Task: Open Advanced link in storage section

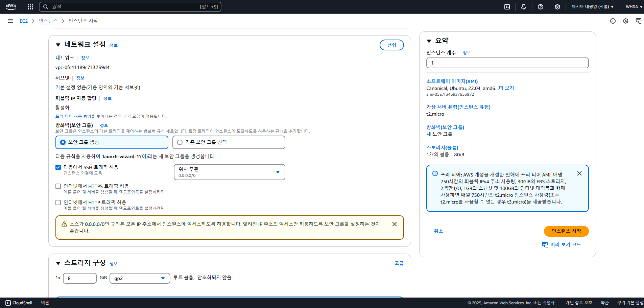Action: point(399,263)
